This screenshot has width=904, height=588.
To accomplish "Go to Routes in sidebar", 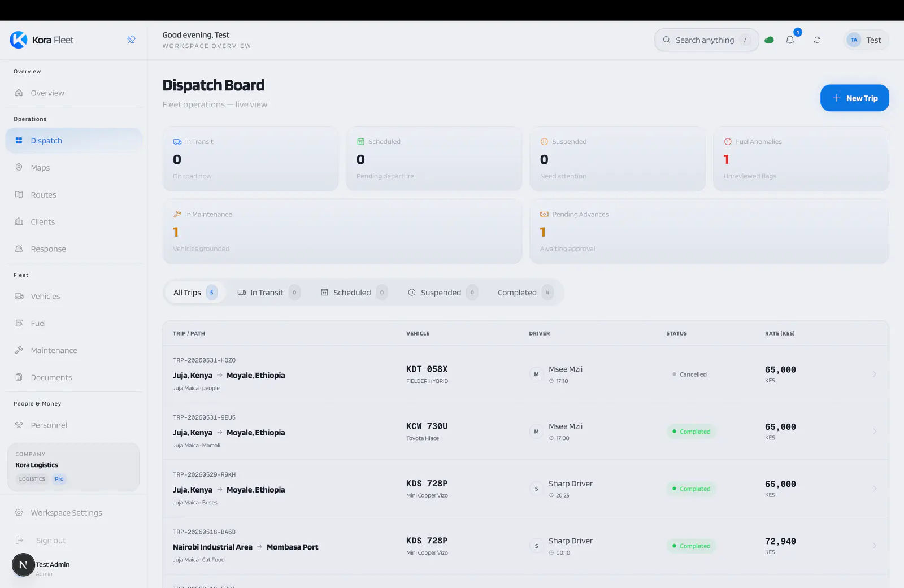I will 74,195.
